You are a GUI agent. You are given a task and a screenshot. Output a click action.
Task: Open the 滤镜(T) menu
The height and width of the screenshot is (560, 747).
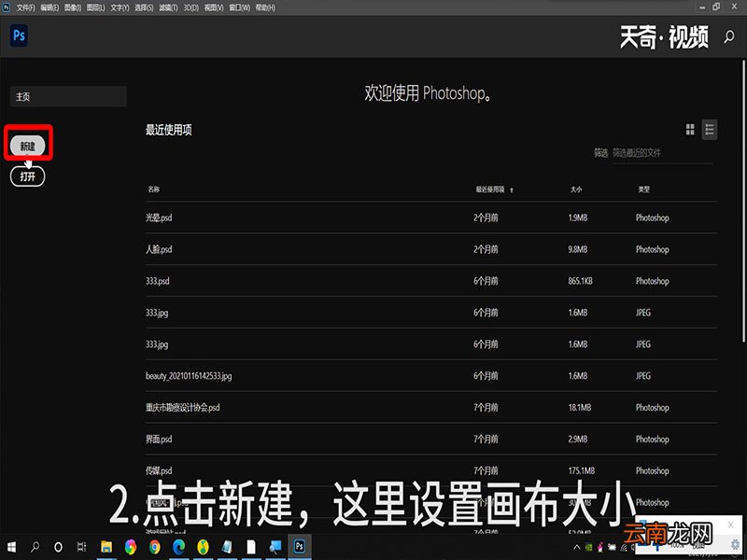pyautogui.click(x=168, y=7)
